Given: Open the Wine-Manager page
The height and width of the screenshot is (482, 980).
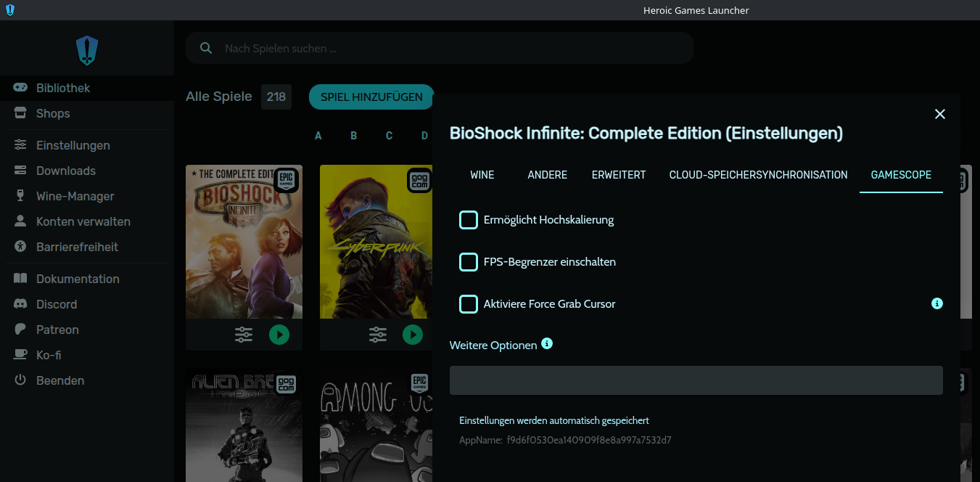Looking at the screenshot, I should point(87,196).
